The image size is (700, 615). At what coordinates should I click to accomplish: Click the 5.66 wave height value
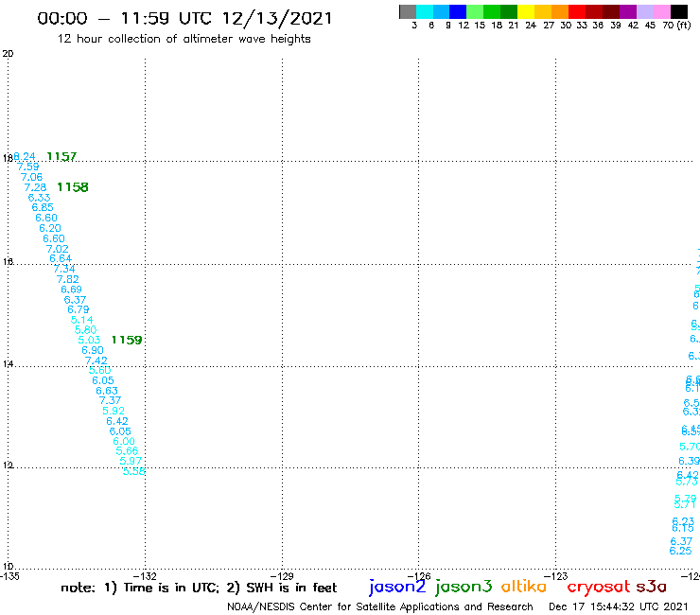(x=128, y=451)
